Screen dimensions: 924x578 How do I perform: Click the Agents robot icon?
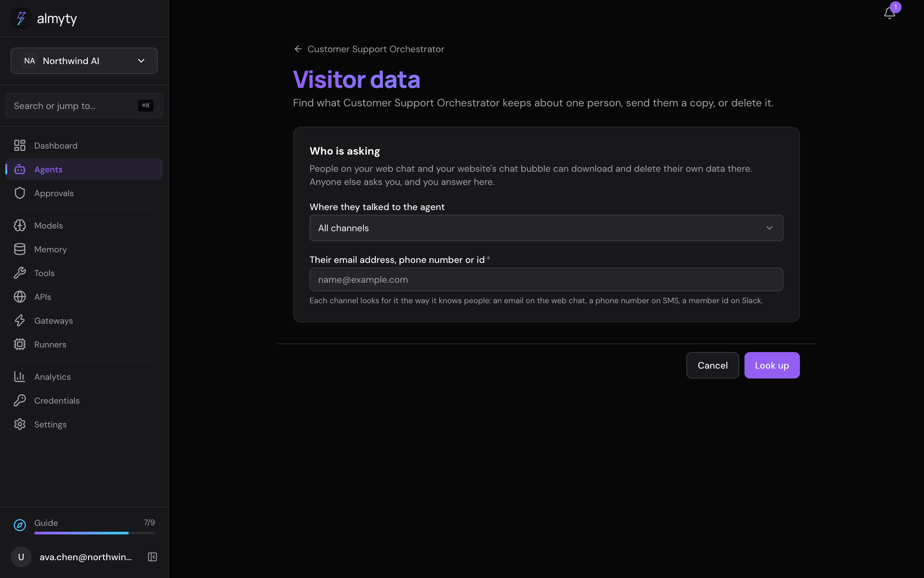[x=20, y=169]
